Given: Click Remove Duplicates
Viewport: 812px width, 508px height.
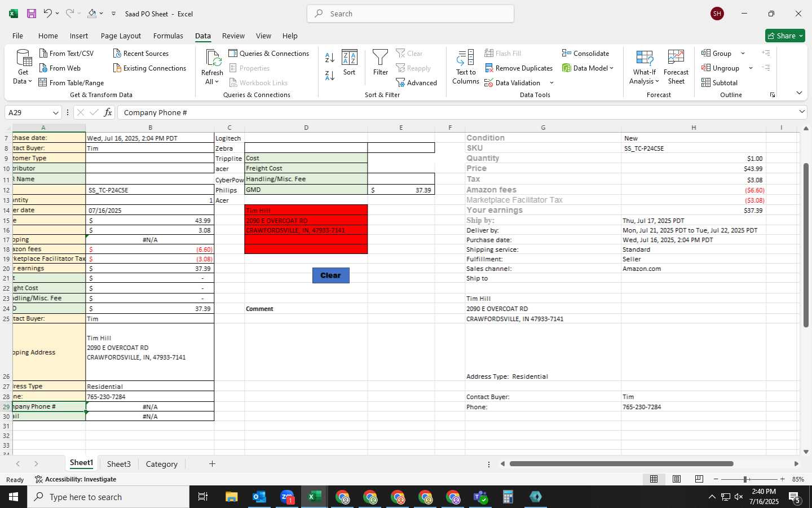Looking at the screenshot, I should (519, 68).
